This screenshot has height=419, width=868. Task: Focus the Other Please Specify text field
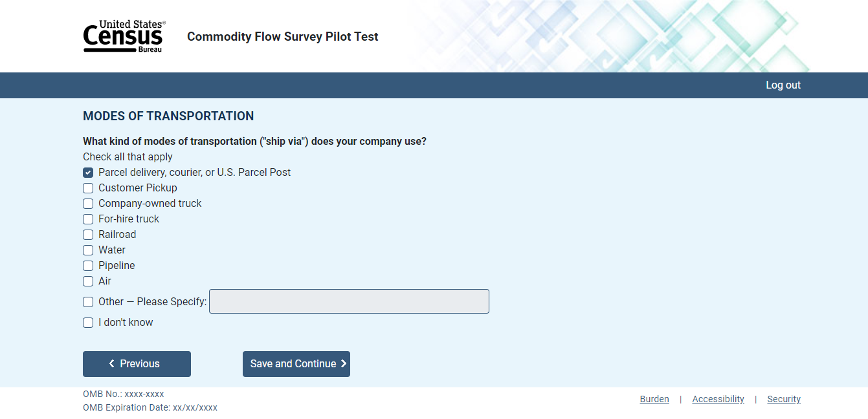[x=349, y=301]
